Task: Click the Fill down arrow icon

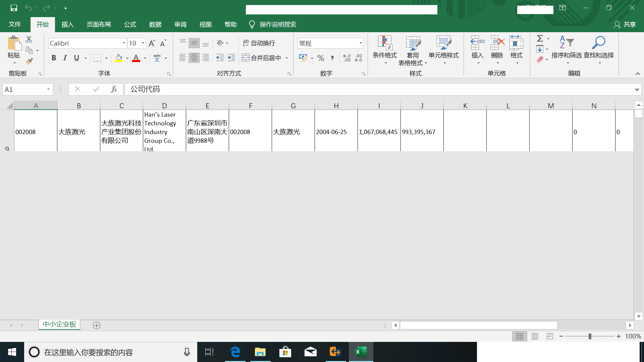Action: (540, 49)
